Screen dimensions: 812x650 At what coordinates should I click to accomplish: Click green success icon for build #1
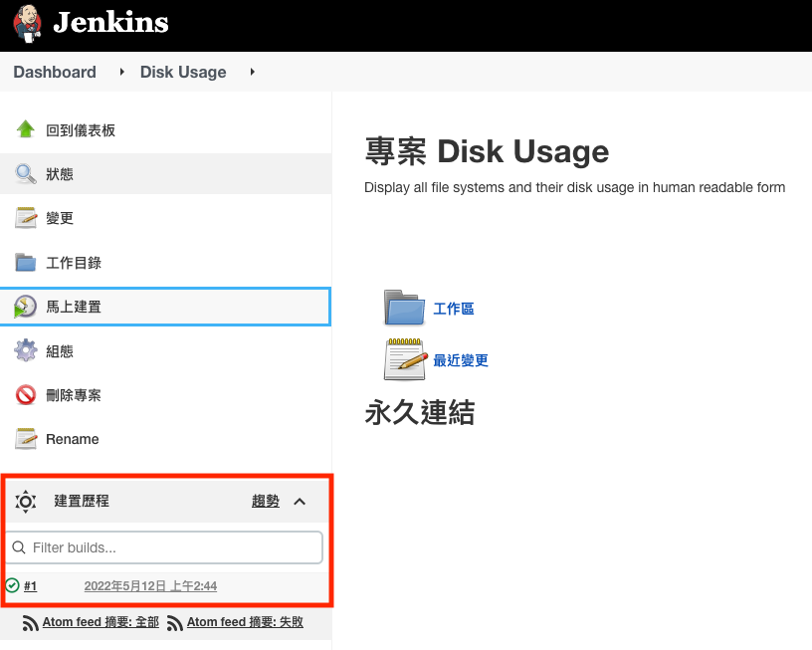pos(12,585)
